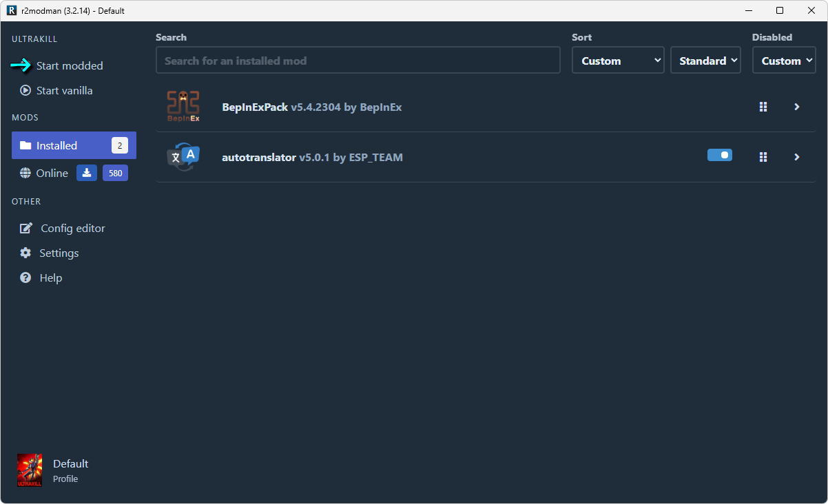Click the autotranslator mod icon
The width and height of the screenshot is (828, 504).
183,157
